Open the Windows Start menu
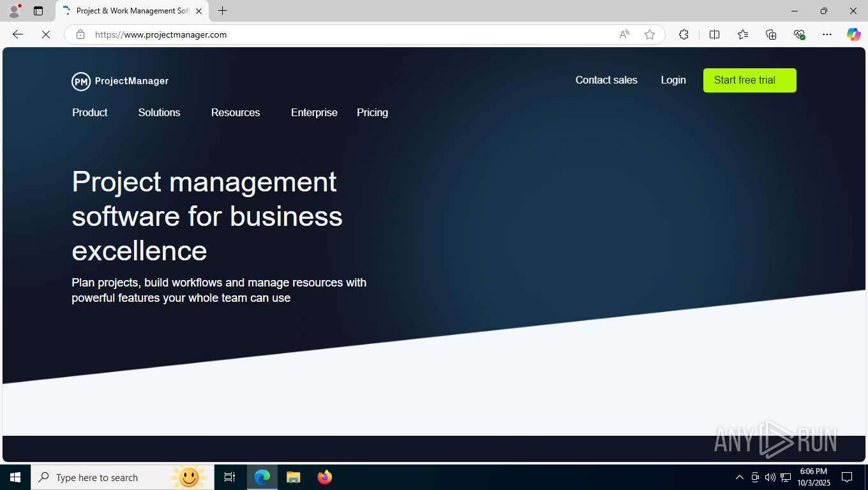 click(15, 477)
